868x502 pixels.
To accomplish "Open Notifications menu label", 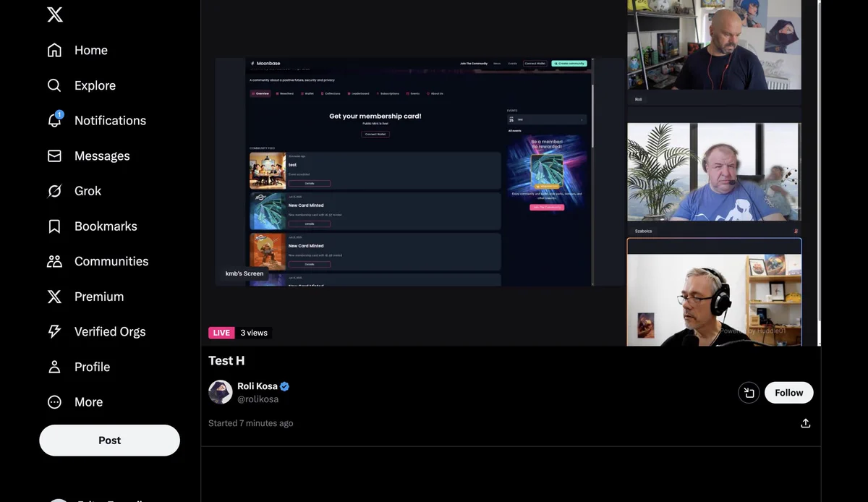I will tap(110, 121).
